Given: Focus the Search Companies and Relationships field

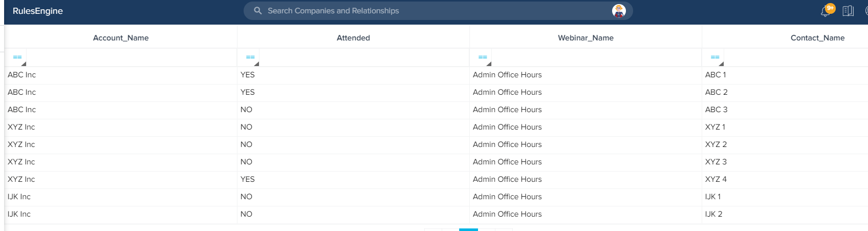Looking at the screenshot, I should (x=438, y=11).
